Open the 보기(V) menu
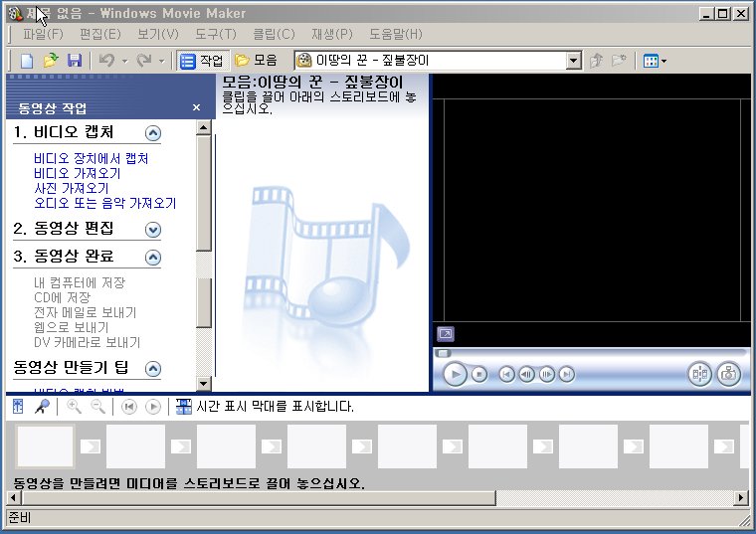Screen dimensions: 756x534 [158, 34]
